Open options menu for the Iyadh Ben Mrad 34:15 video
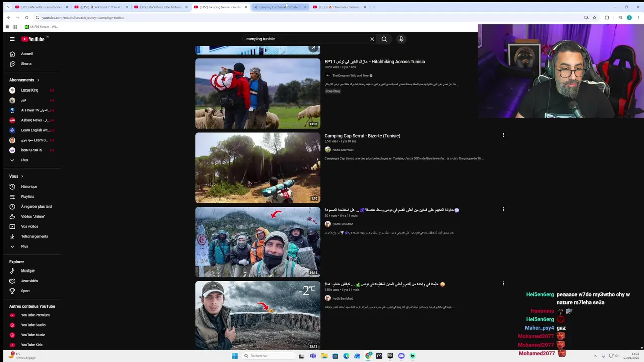644x362 pixels. [503, 209]
